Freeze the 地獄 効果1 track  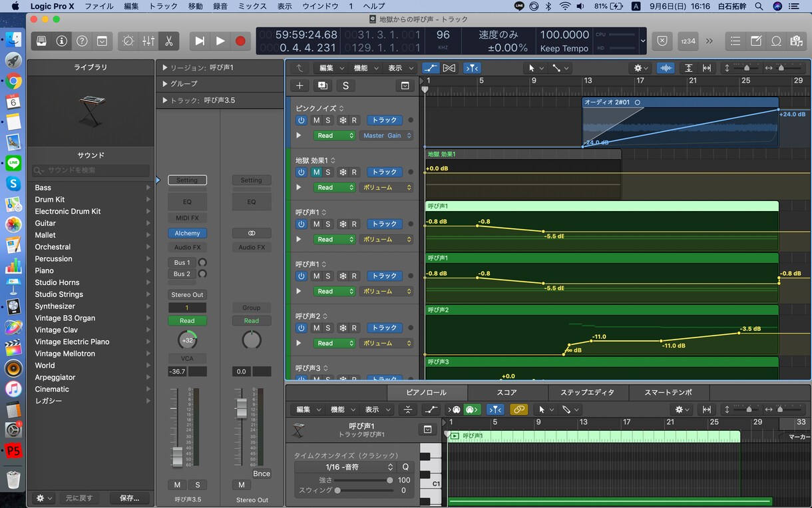(x=343, y=172)
